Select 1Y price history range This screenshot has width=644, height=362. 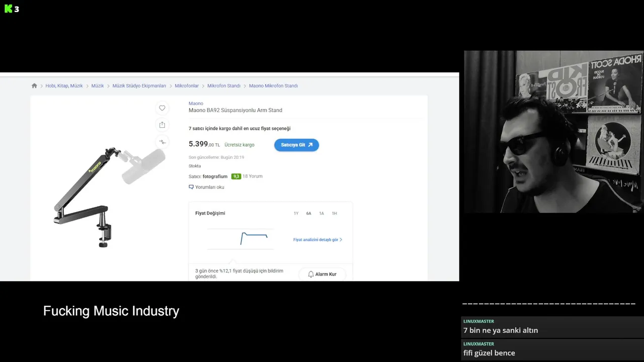click(x=296, y=214)
